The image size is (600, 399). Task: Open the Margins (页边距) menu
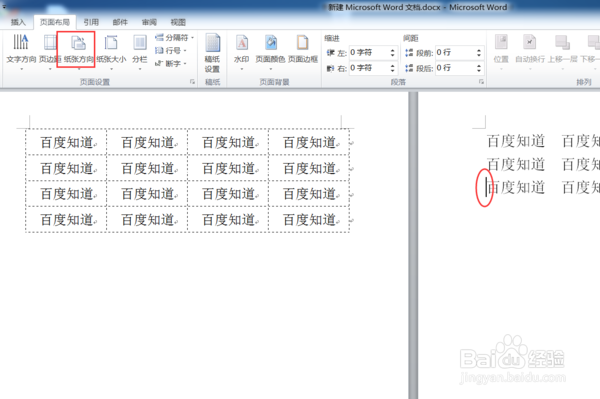coord(50,52)
